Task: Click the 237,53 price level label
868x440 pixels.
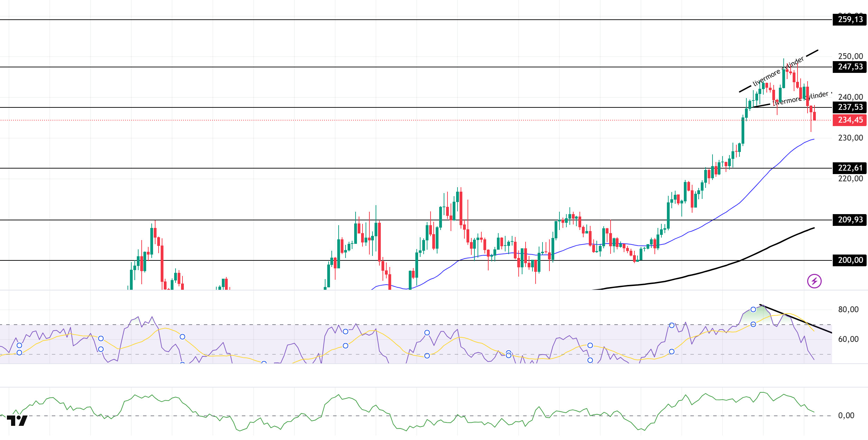Action: coord(850,107)
